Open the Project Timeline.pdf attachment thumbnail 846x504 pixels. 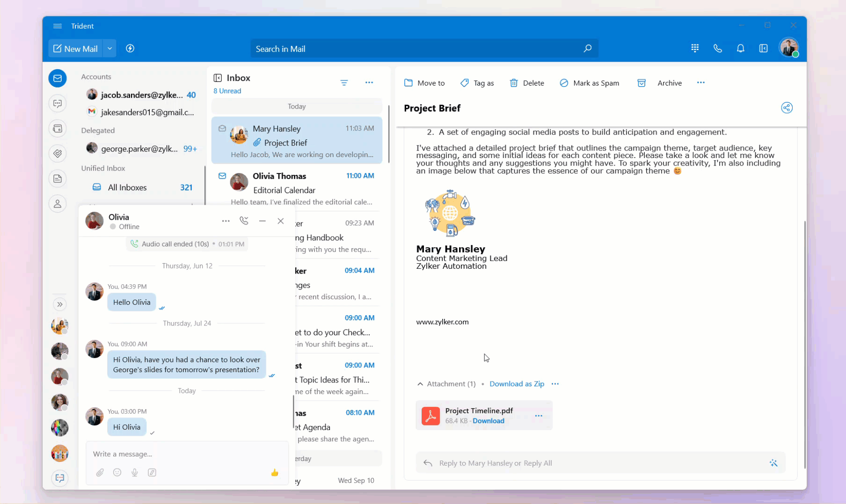click(x=430, y=416)
